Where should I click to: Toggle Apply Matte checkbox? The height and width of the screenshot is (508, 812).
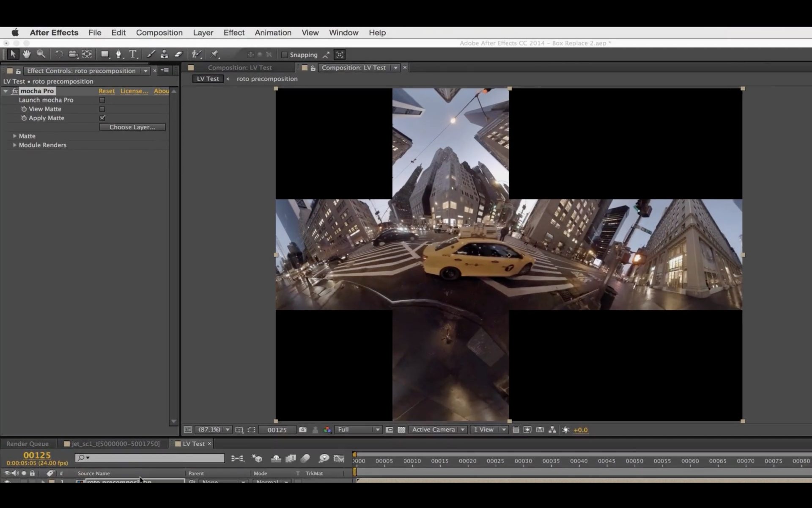click(102, 118)
